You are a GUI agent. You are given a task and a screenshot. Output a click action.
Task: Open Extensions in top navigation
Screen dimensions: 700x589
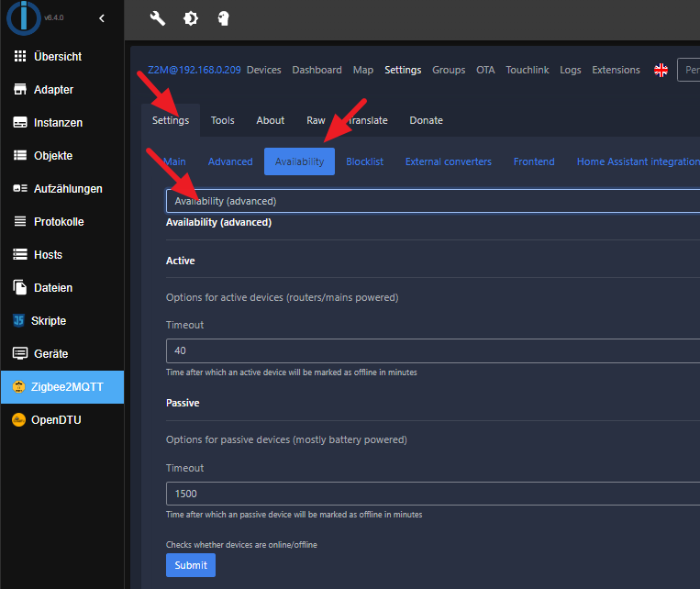click(616, 70)
